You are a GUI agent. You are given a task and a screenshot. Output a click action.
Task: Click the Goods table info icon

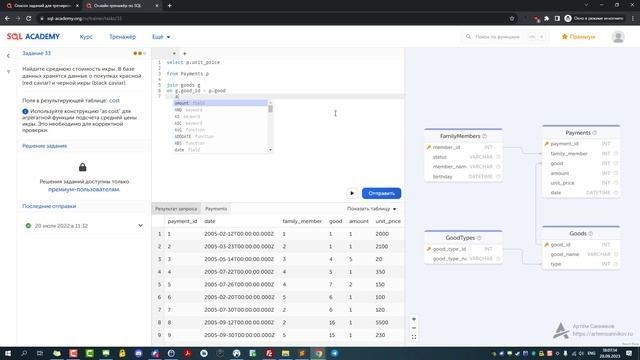(x=590, y=233)
